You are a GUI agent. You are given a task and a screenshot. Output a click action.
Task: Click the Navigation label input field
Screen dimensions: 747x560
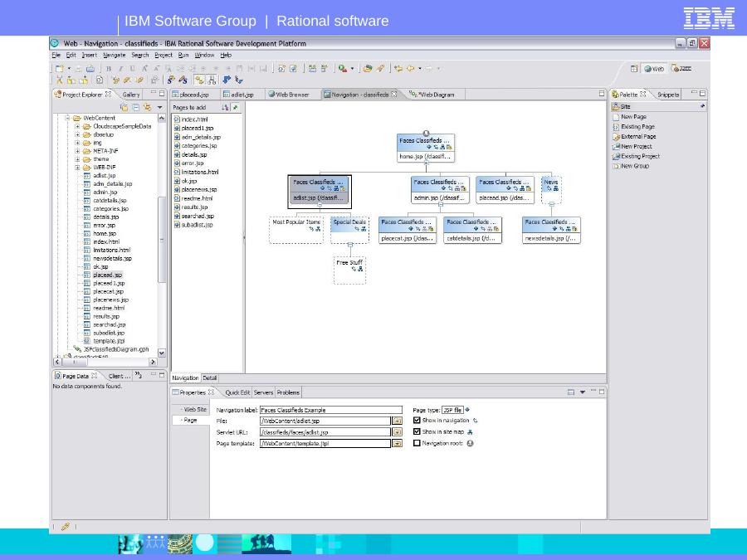tap(331, 410)
